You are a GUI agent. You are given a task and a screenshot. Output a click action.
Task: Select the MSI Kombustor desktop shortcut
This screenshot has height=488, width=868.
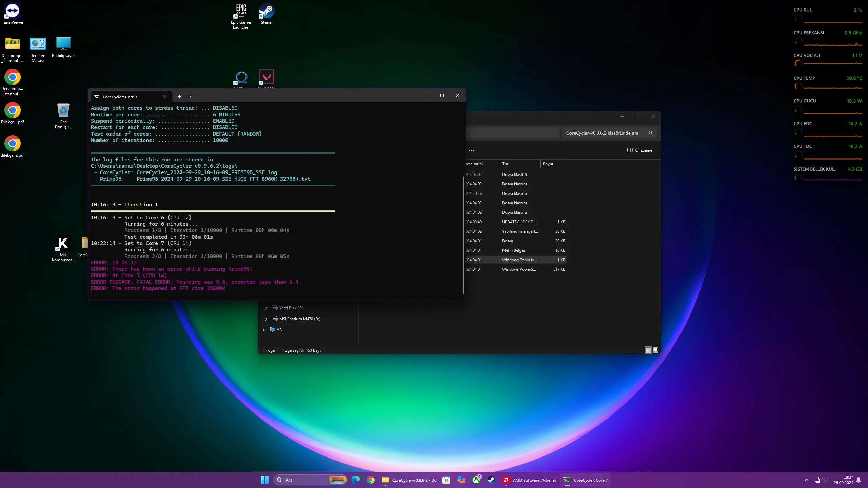63,249
